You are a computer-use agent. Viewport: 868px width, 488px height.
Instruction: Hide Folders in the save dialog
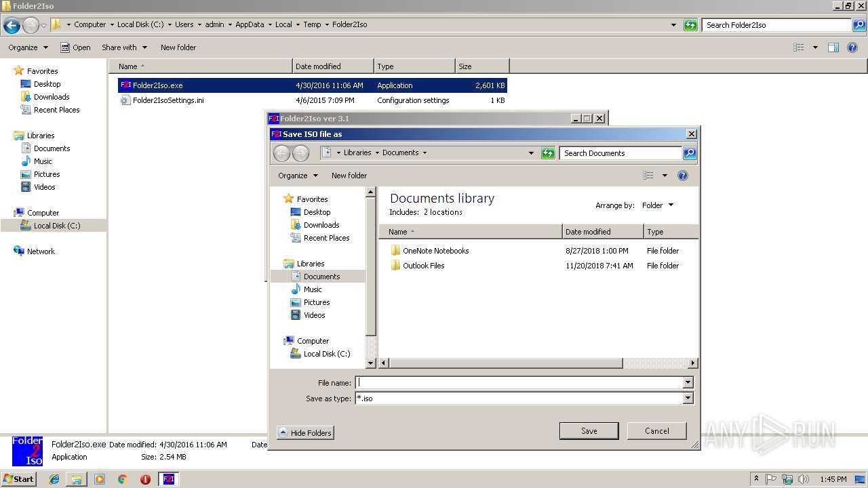(305, 432)
